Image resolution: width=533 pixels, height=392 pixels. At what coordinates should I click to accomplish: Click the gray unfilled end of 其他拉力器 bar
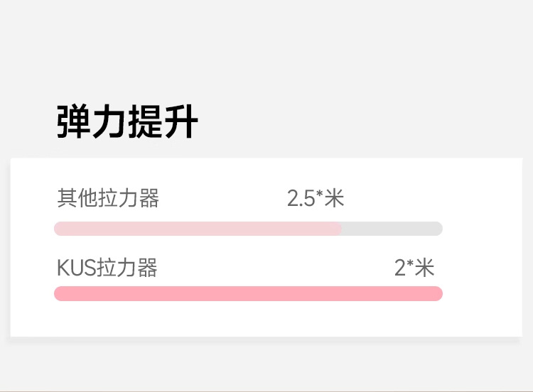coord(392,229)
